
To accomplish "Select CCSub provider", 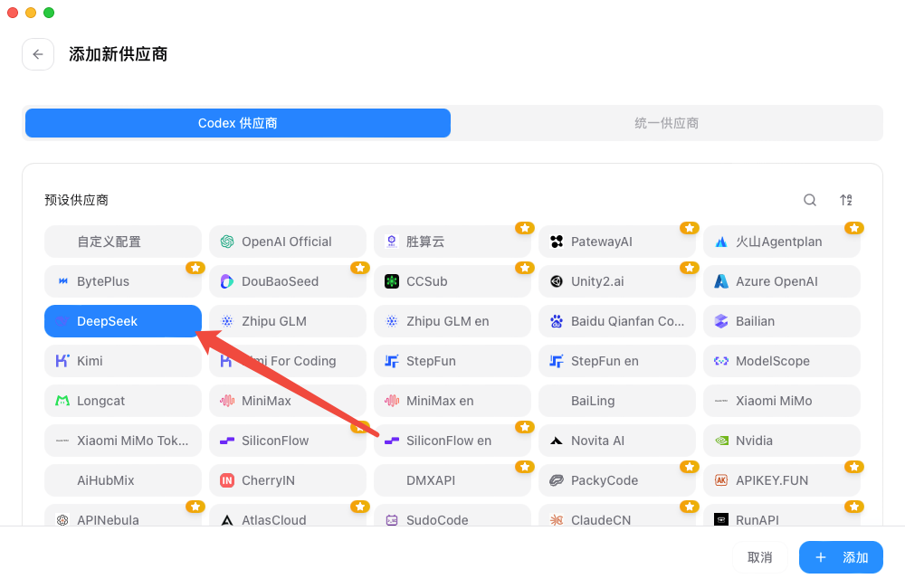I will point(452,281).
